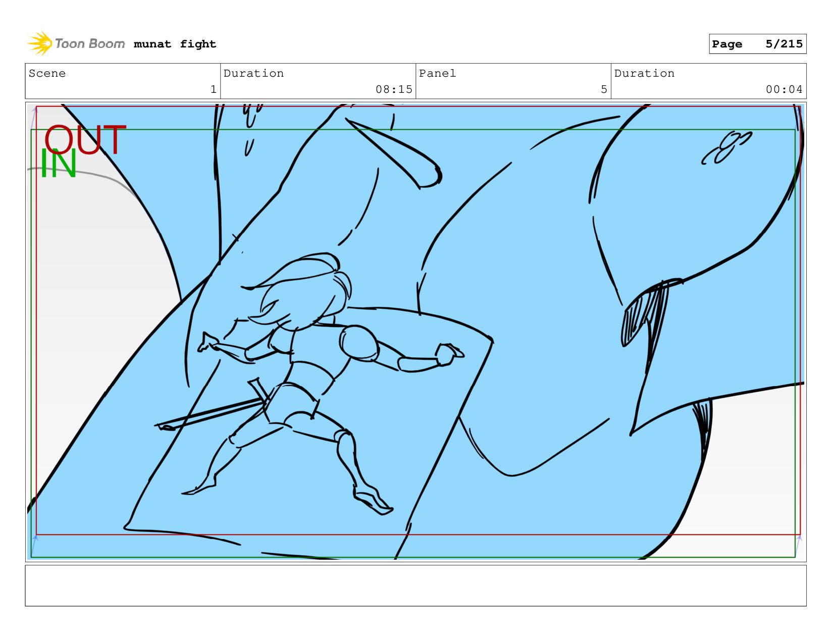Click the 'Scene' header label
Viewport: 832px width, 644px height.
(x=47, y=73)
